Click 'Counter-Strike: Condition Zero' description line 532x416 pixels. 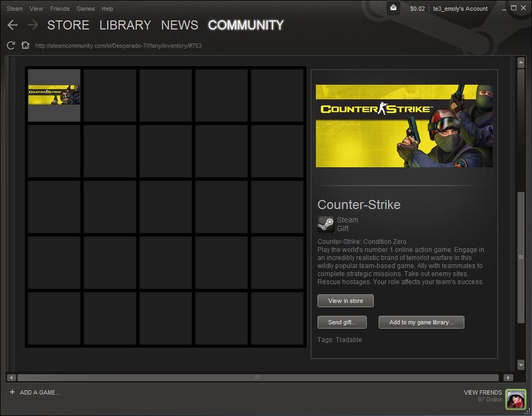coord(361,242)
